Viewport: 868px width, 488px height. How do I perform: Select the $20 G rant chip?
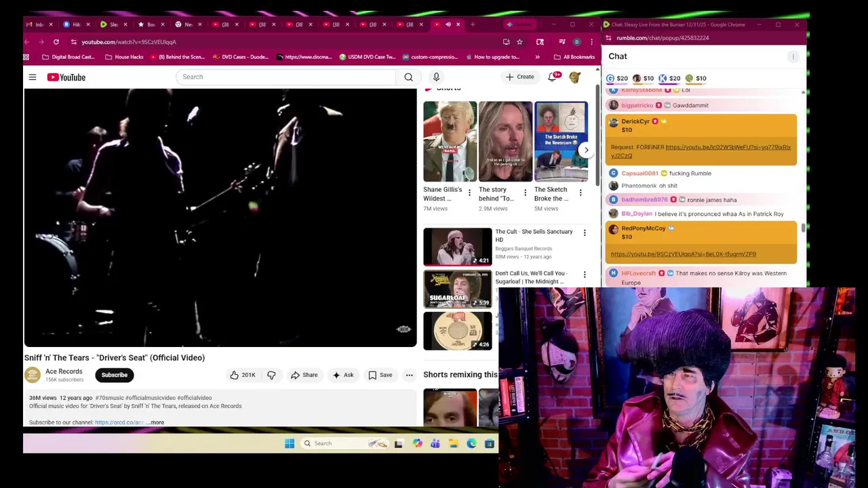pyautogui.click(x=617, y=79)
